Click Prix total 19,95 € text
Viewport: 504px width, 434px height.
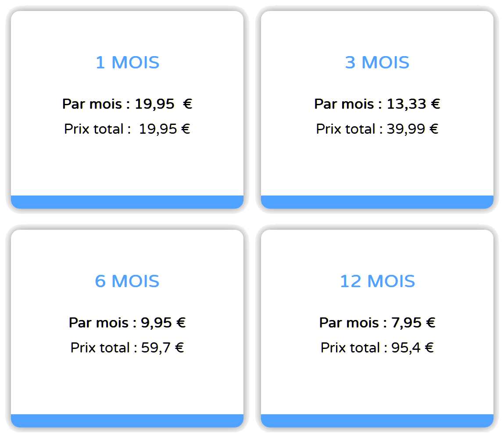[127, 129]
